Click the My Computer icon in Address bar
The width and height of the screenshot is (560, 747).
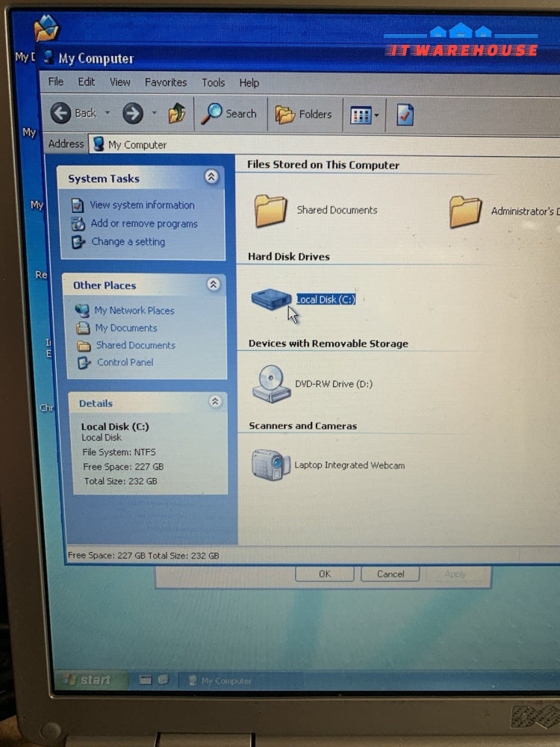click(99, 144)
